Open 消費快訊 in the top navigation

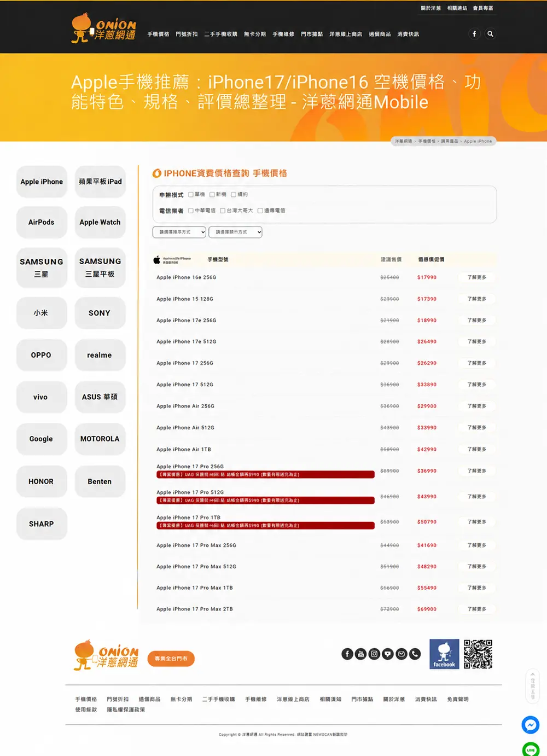click(x=408, y=34)
